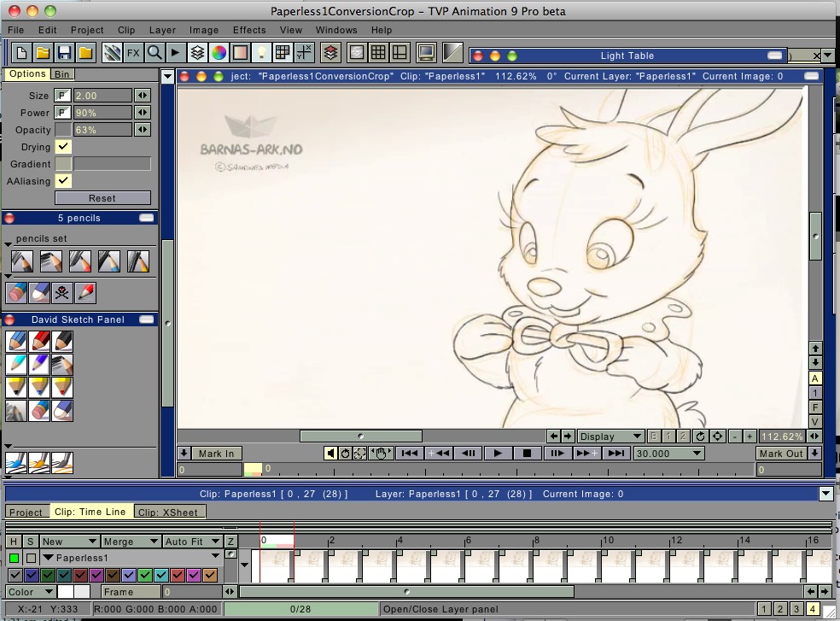
Task: Toggle the bright green color group checkbox
Action: 145,576
